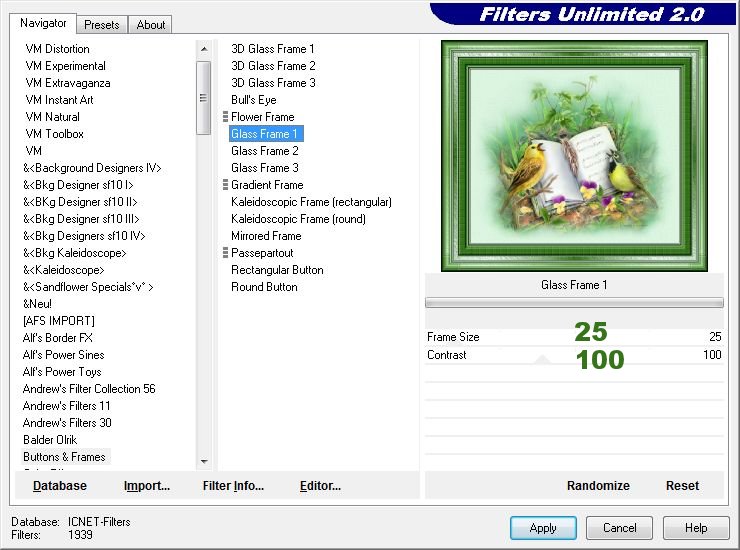Select Glass Frame 3 filter
This screenshot has height=550, width=740.
[265, 168]
